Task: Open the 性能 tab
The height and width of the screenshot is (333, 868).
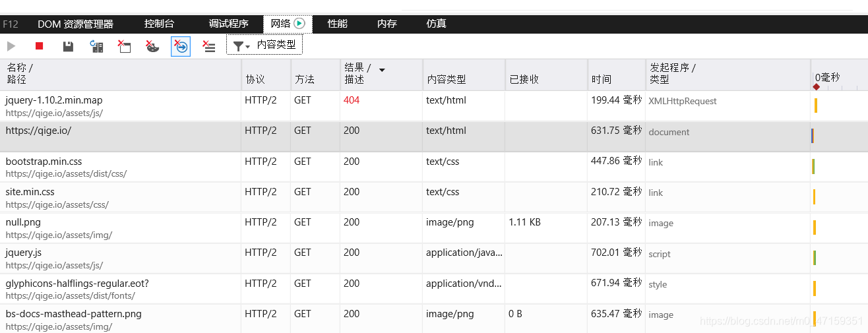Action: 338,24
